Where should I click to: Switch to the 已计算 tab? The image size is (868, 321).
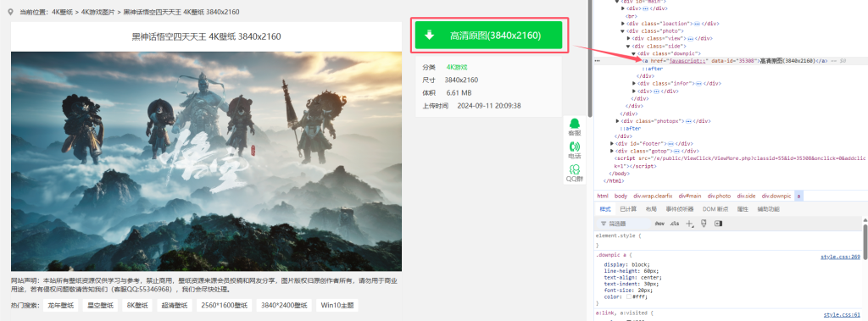pyautogui.click(x=628, y=209)
